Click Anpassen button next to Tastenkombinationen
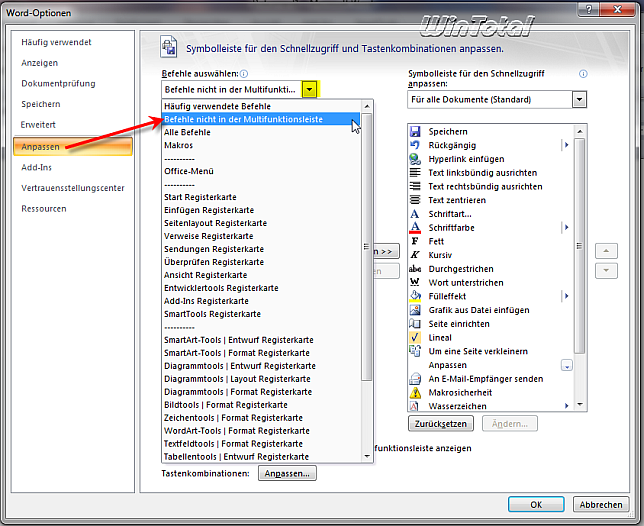Viewport: 644px width, 526px height. pos(287,473)
